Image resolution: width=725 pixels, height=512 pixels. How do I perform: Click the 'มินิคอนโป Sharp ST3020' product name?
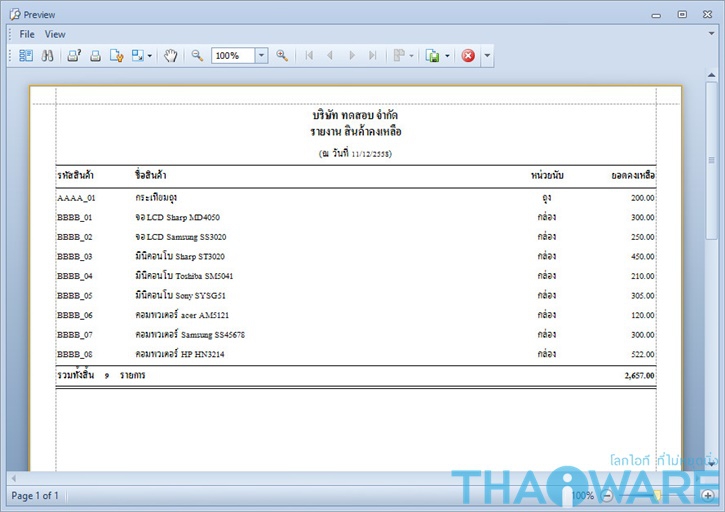pyautogui.click(x=180, y=256)
